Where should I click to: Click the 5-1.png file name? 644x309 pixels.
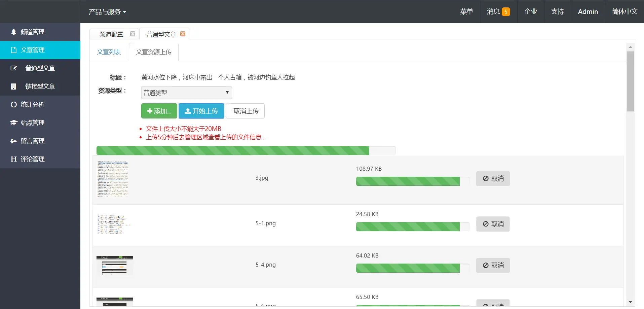[266, 223]
